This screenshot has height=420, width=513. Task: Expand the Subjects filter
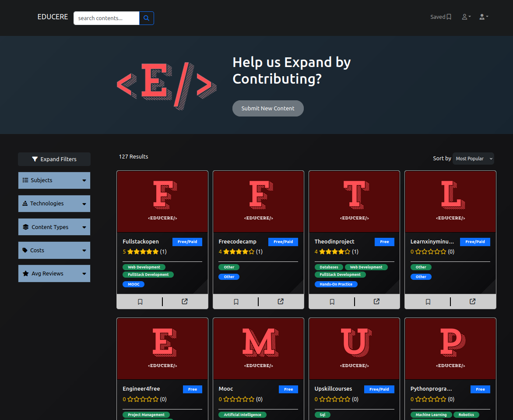tap(54, 180)
